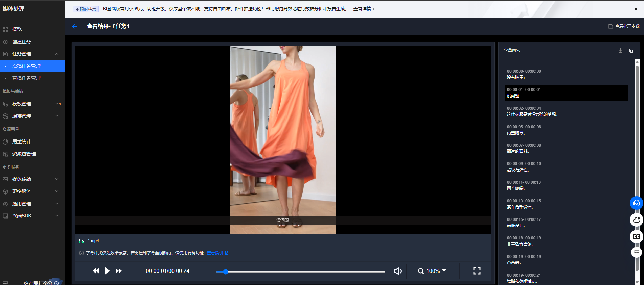The width and height of the screenshot is (644, 285).
Task: Click the video progress slider handle
Action: pos(225,271)
